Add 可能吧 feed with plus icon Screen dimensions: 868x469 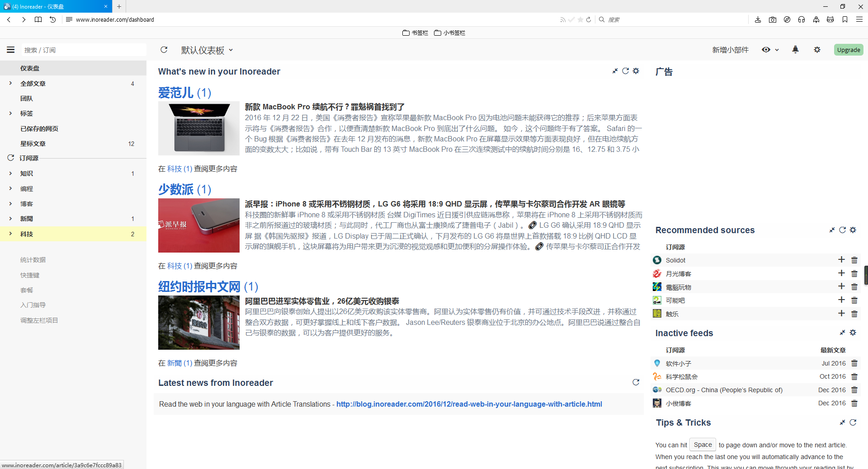point(841,300)
